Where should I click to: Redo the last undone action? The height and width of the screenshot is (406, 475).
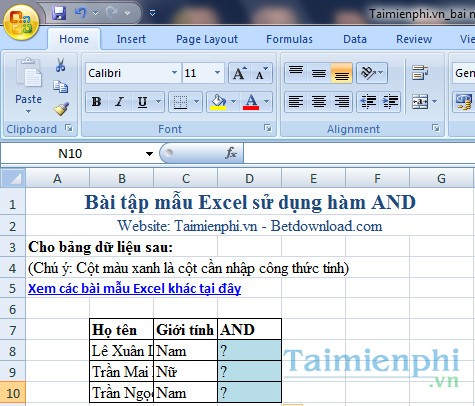tap(112, 13)
